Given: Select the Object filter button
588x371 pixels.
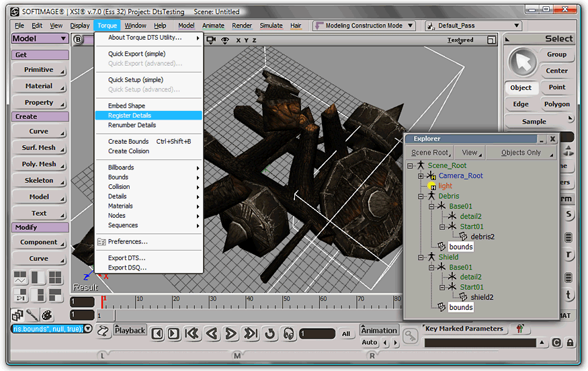Looking at the screenshot, I should [x=521, y=88].
